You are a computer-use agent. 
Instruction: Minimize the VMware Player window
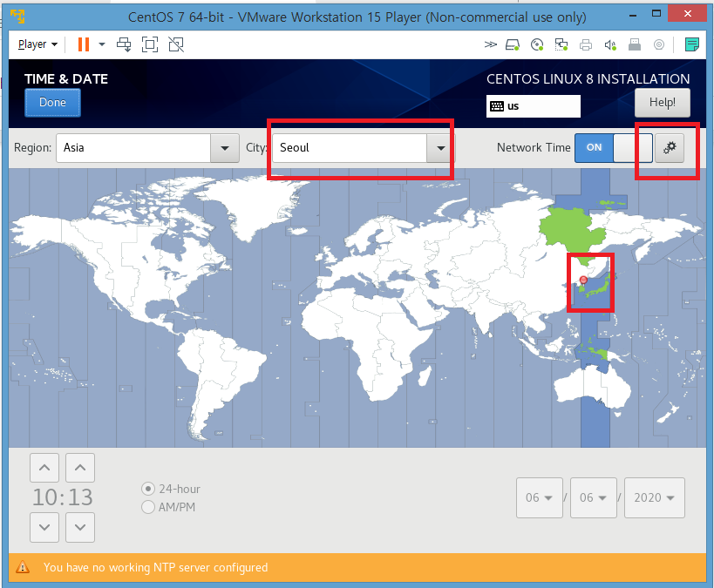click(633, 15)
